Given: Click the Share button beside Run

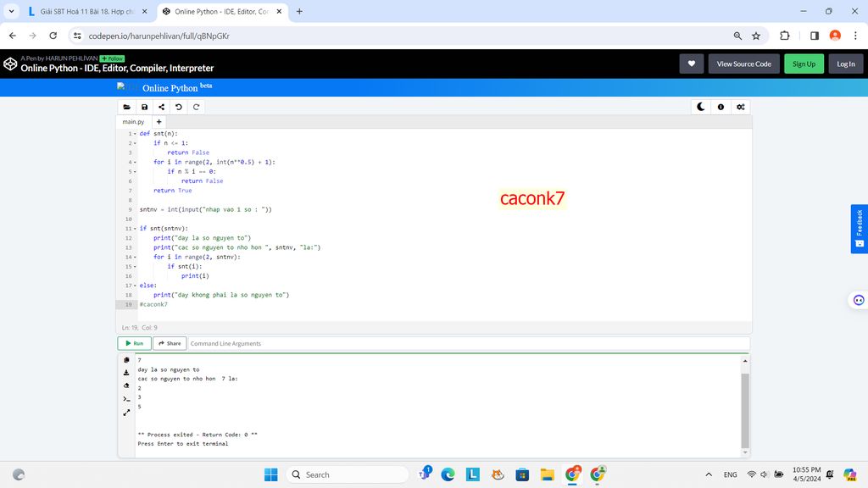Looking at the screenshot, I should (x=170, y=343).
